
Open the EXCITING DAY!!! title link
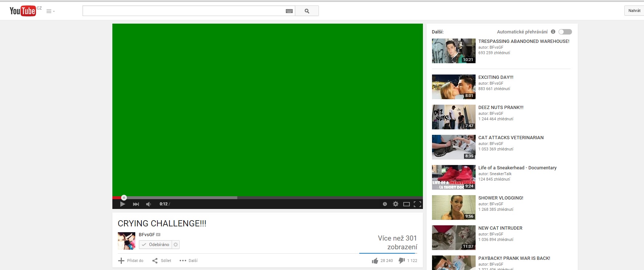tap(496, 77)
